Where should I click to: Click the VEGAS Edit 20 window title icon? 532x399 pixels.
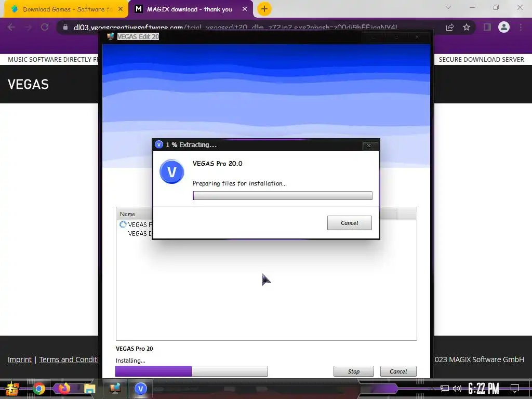coord(111,36)
